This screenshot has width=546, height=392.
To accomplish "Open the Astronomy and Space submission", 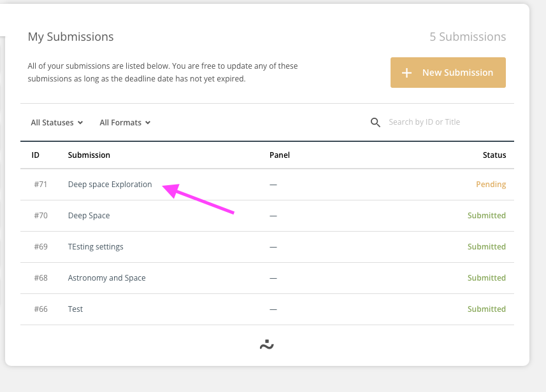I will (106, 277).
